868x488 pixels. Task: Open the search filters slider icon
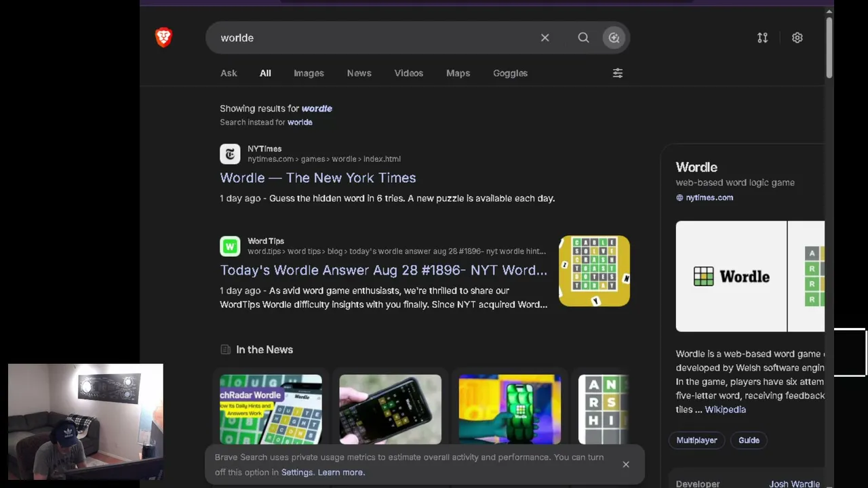click(x=618, y=73)
